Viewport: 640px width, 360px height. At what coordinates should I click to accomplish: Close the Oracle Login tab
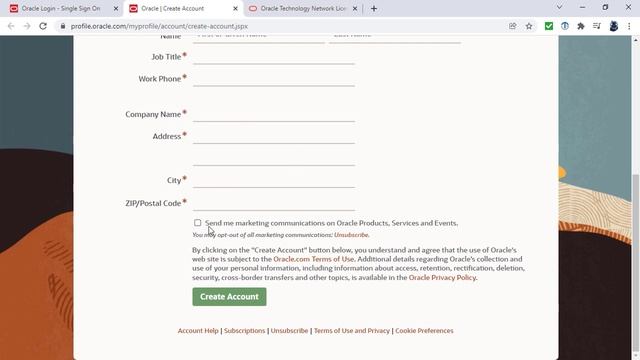tap(116, 9)
